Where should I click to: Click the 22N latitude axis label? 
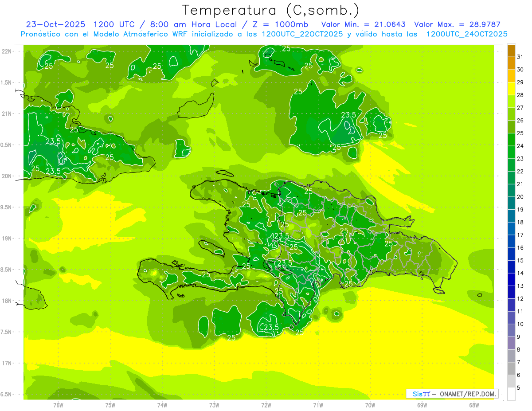(7, 51)
